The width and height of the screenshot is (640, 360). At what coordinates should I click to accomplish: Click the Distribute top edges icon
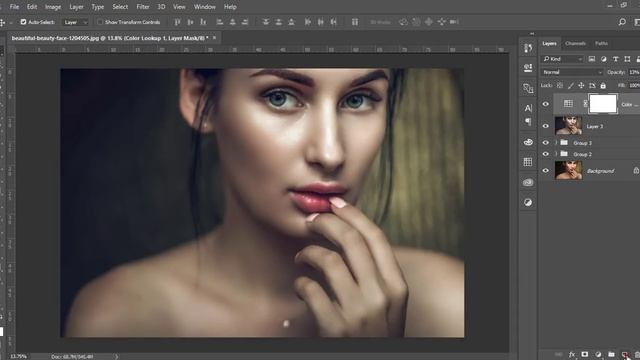(266, 22)
